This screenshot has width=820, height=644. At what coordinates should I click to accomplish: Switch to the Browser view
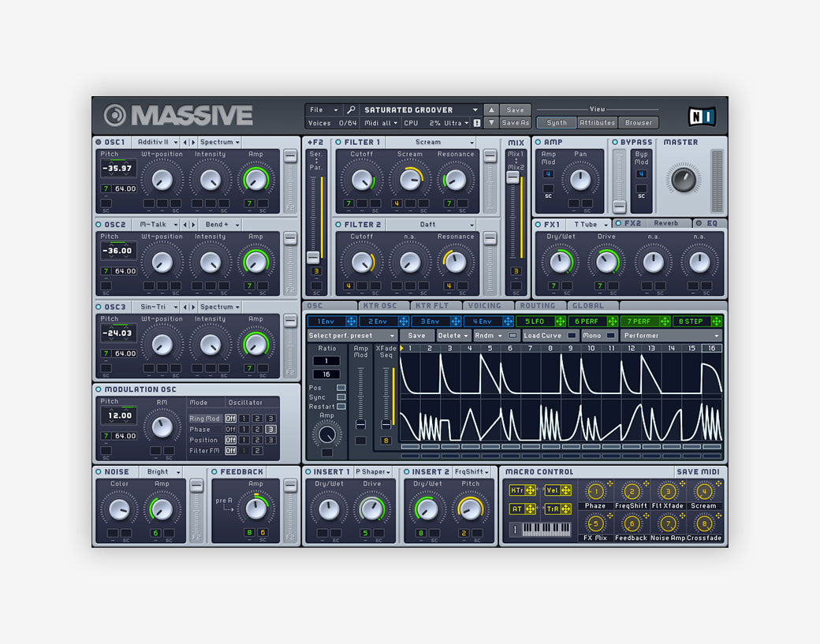pos(639,123)
